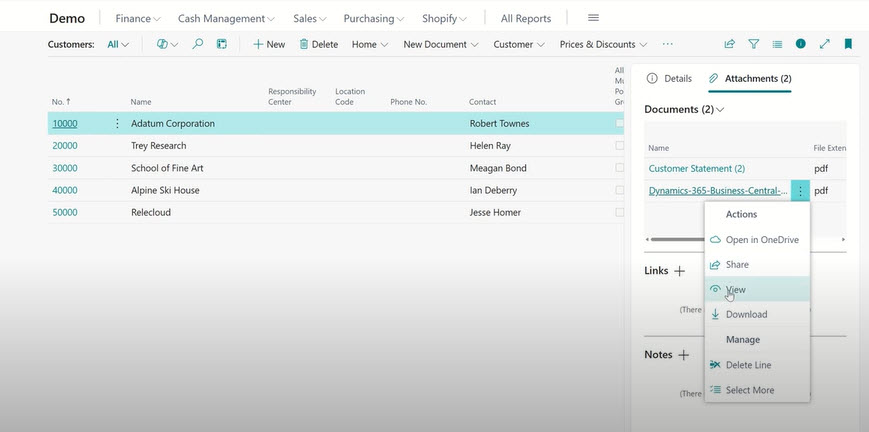
Task: Click the Download arrow icon in the context menu
Action: pos(715,314)
